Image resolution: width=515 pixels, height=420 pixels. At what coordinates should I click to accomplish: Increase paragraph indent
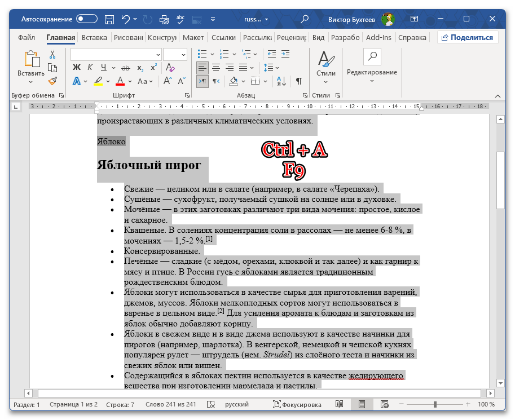tap(285, 54)
